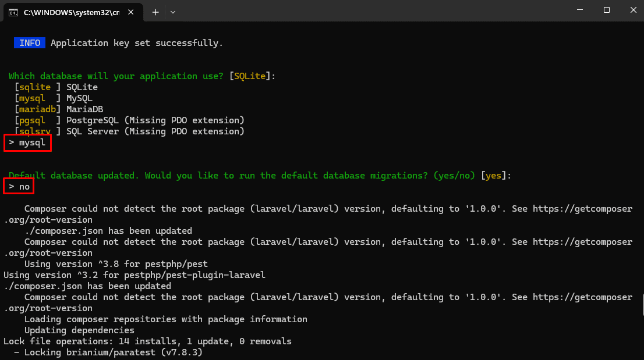Select the C:\WINDOWS\system32\cmd tab title
Image resolution: width=644 pixels, height=360 pixels.
(x=71, y=12)
